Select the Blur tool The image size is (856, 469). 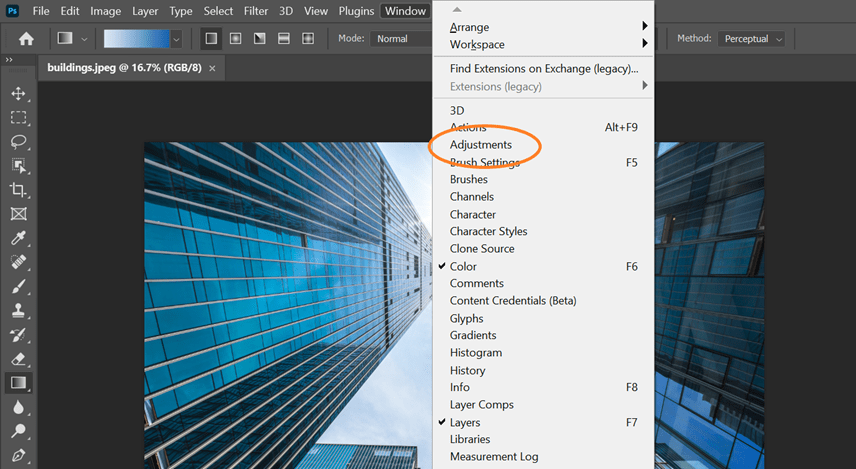[18, 407]
